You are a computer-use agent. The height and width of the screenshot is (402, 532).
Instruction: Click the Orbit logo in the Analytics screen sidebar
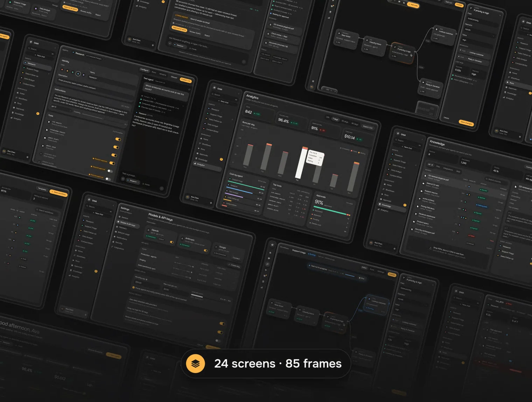[214, 88]
